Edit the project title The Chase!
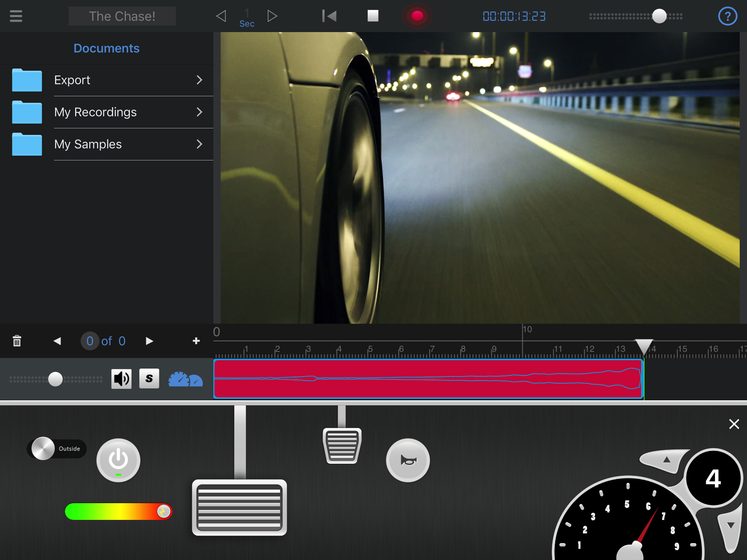The height and width of the screenshot is (560, 747). coord(122,16)
